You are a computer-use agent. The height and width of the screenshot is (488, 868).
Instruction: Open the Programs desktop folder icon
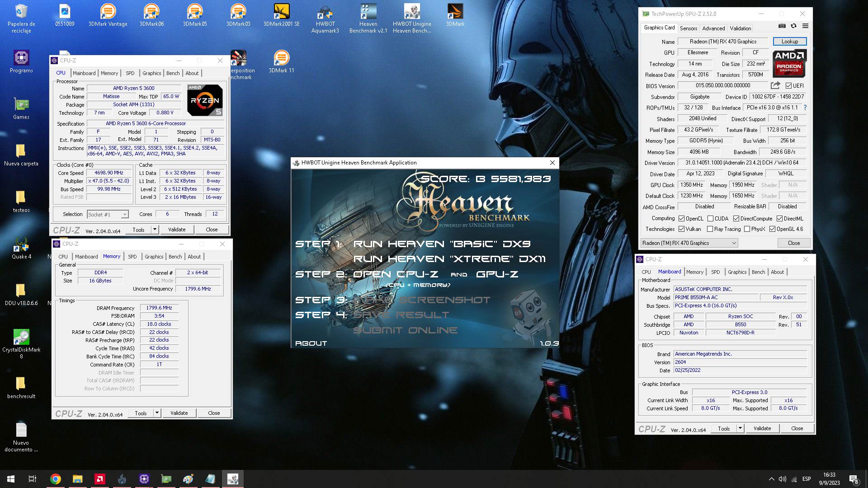tap(21, 61)
